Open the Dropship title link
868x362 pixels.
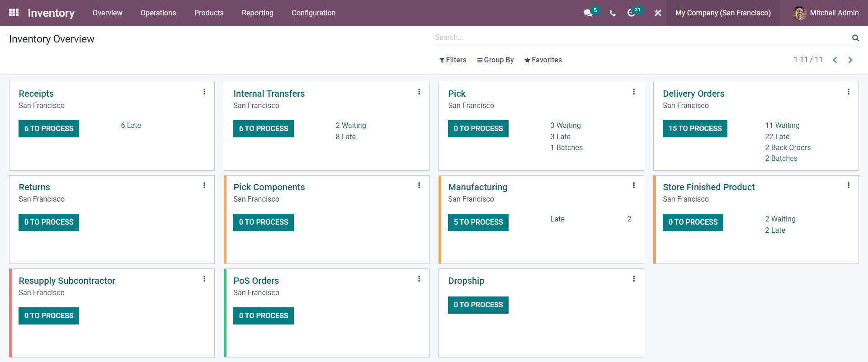[x=466, y=281]
